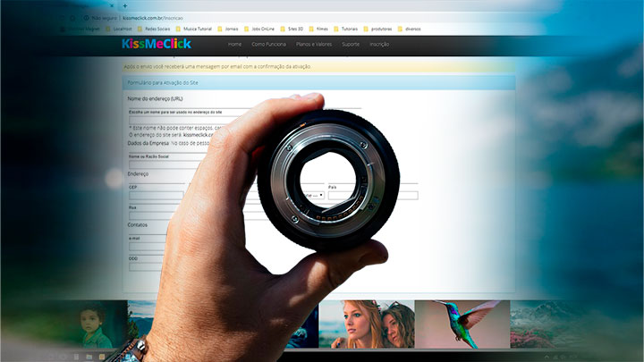Click the Rua input field
Screen dimensions: 644x362
[x=152, y=215]
